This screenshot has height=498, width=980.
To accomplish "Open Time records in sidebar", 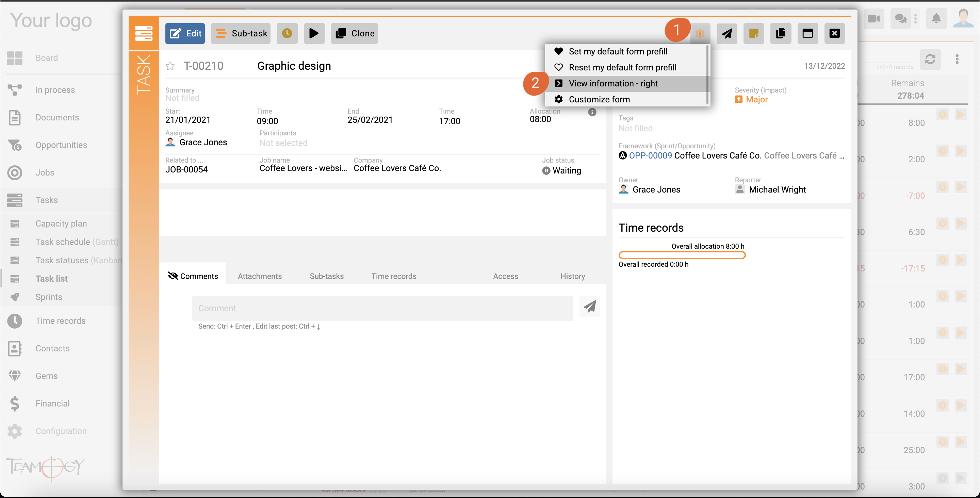I will 61,321.
